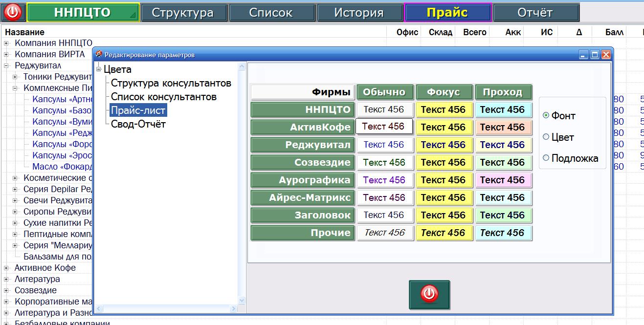Screen dimensions: 644x325
Task: Collapse the Цвета tree node
Action: pyautogui.click(x=99, y=69)
